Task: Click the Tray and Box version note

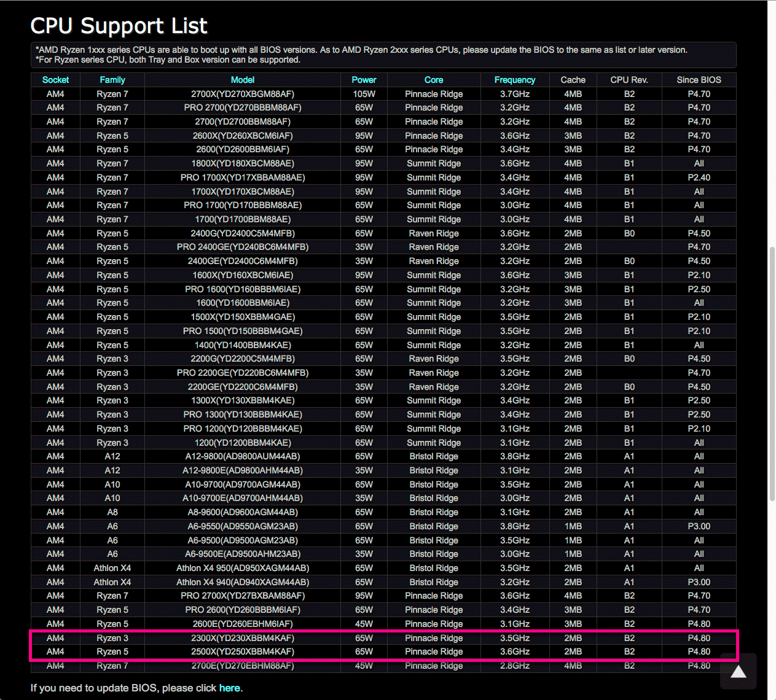Action: [x=168, y=60]
